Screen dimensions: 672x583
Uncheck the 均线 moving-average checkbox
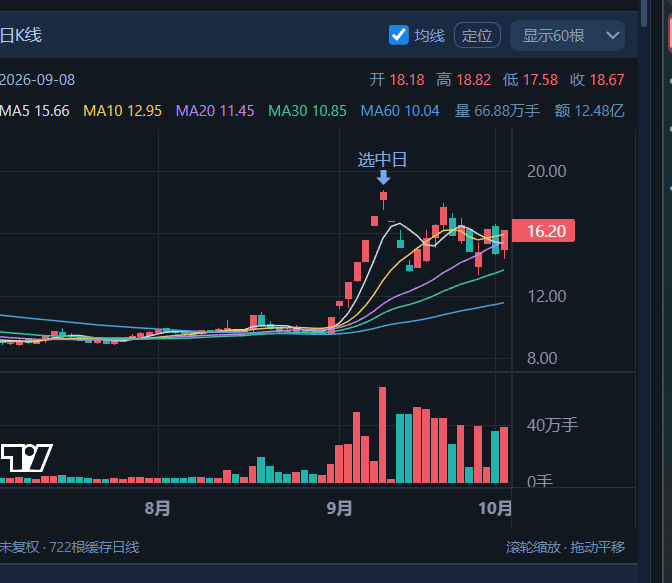[x=399, y=35]
